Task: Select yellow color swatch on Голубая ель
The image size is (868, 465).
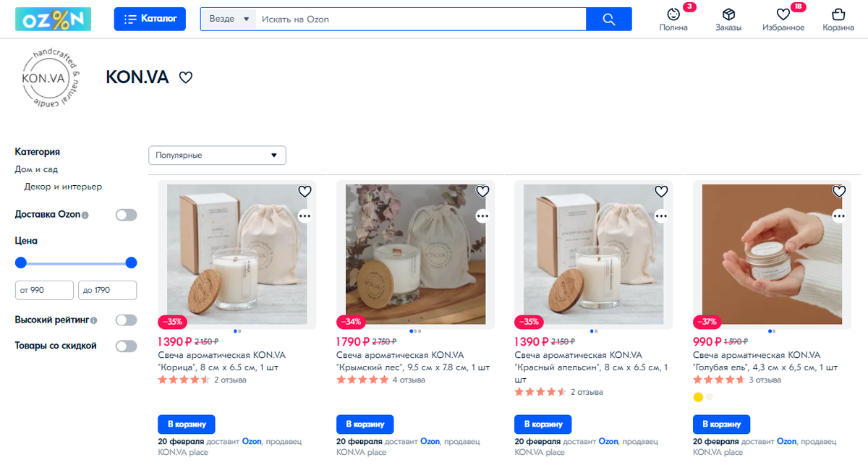Action: pyautogui.click(x=698, y=397)
